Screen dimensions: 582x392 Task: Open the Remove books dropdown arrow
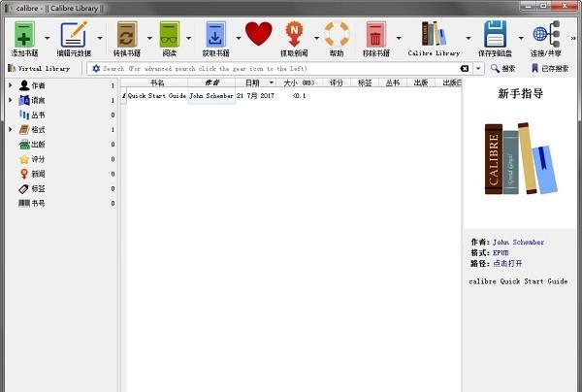pyautogui.click(x=399, y=38)
